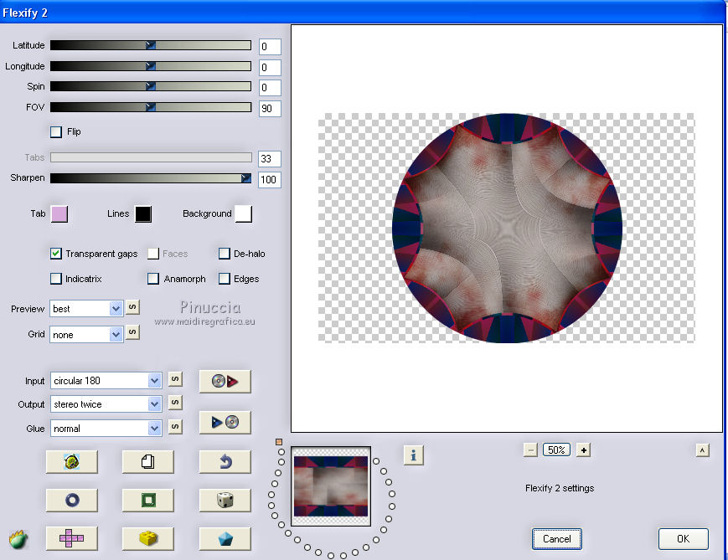
Task: Click the S button next to Preview
Action: coord(132,307)
